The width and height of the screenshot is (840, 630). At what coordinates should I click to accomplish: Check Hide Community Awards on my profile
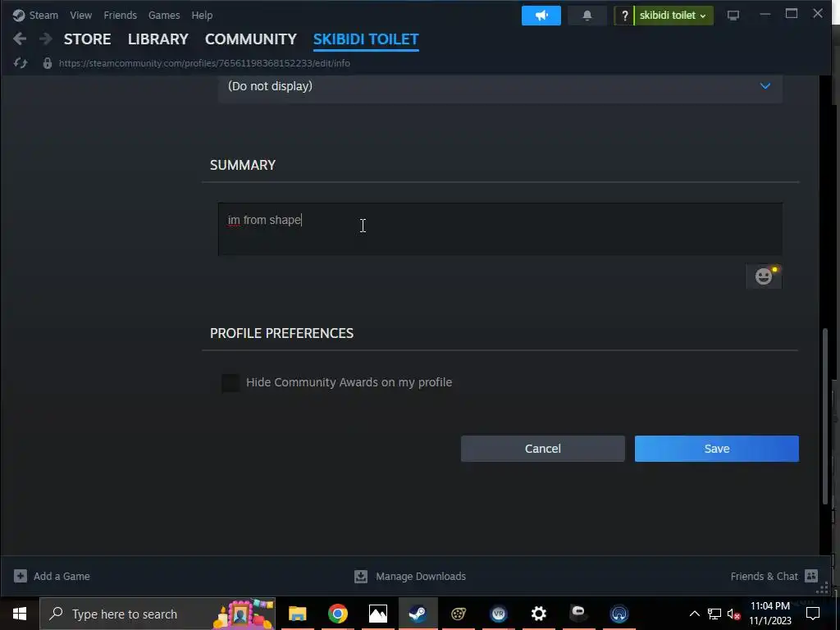point(231,382)
